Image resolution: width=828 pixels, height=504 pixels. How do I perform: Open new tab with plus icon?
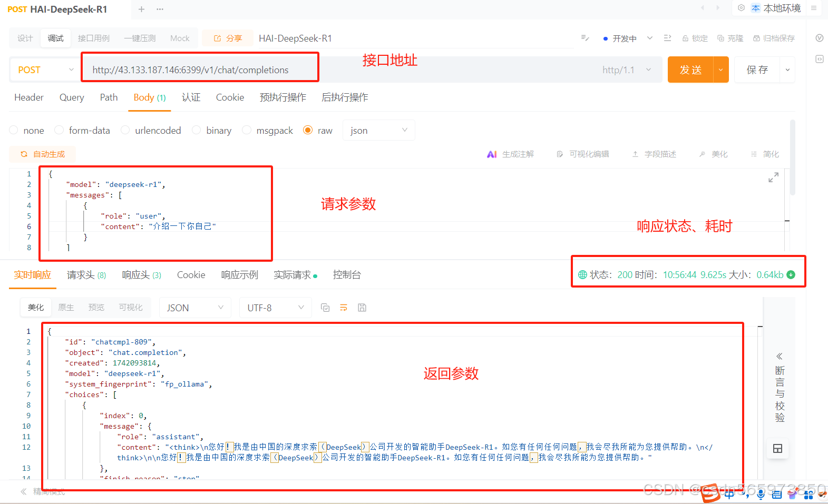[x=141, y=9]
